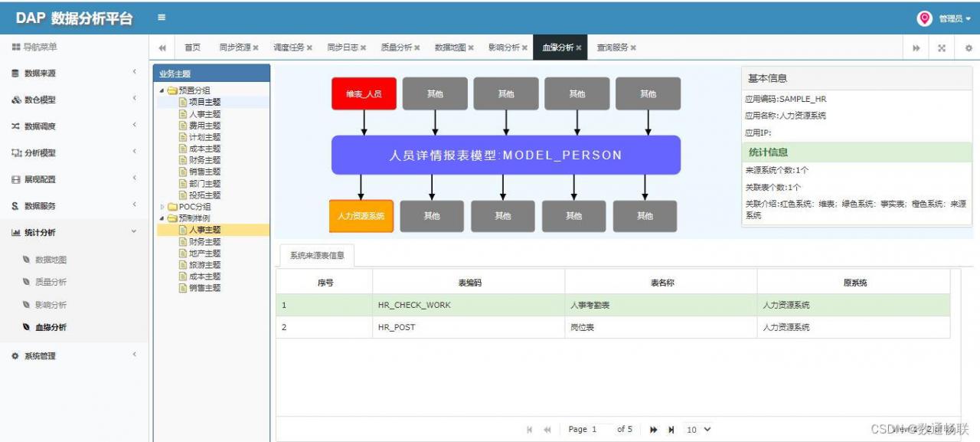Select 旅游主题 in the tree
The width and height of the screenshot is (980, 442).
coord(204,265)
